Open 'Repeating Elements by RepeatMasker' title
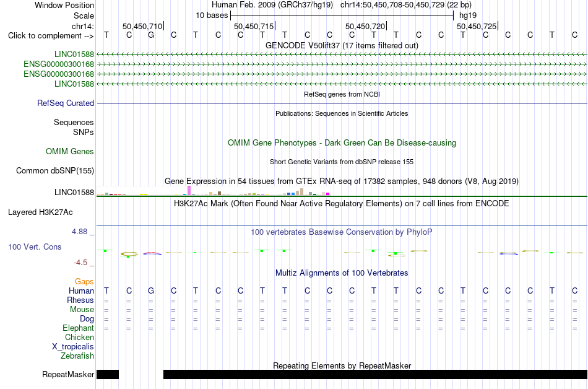Viewport: 588px width, 389px height. click(342, 365)
